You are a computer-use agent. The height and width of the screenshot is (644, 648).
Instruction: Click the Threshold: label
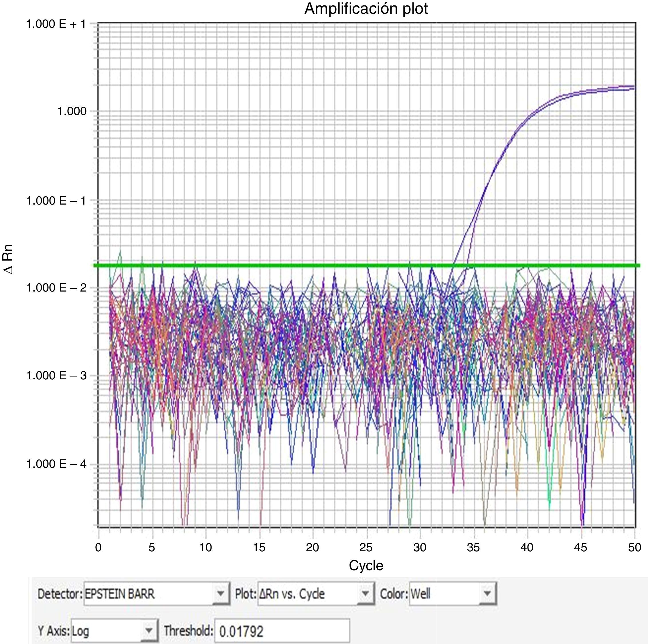pos(189,631)
